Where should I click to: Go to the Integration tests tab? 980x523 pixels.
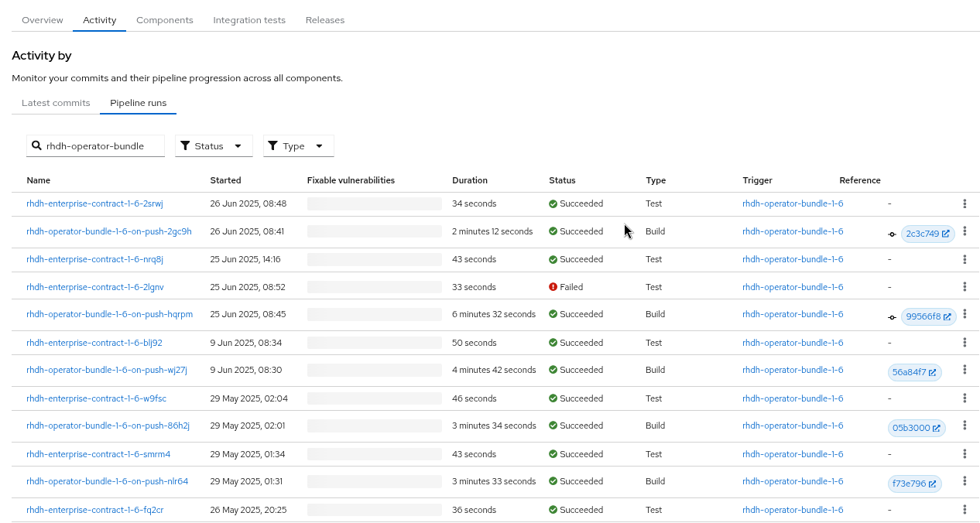pos(249,20)
